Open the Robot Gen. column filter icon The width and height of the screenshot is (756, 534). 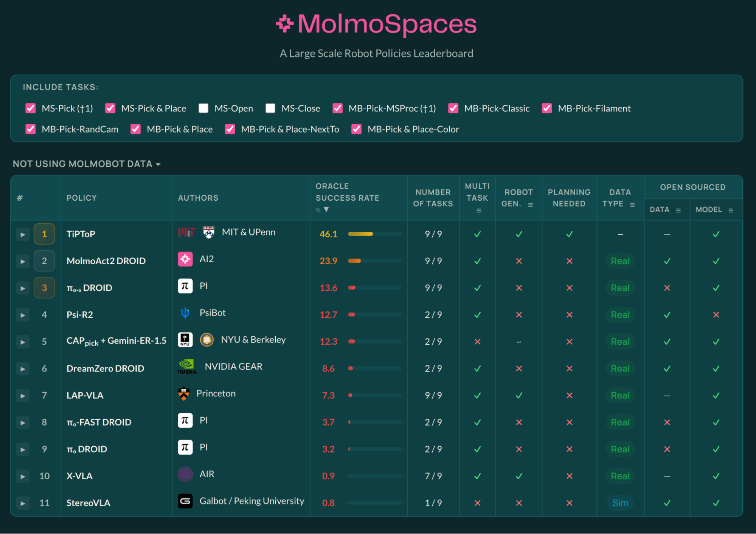(531, 205)
